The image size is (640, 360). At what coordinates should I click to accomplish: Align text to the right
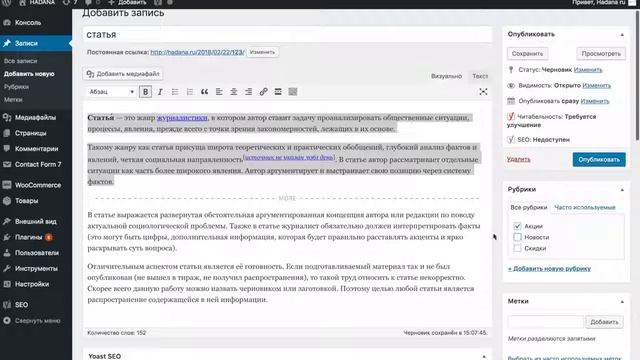249,92
